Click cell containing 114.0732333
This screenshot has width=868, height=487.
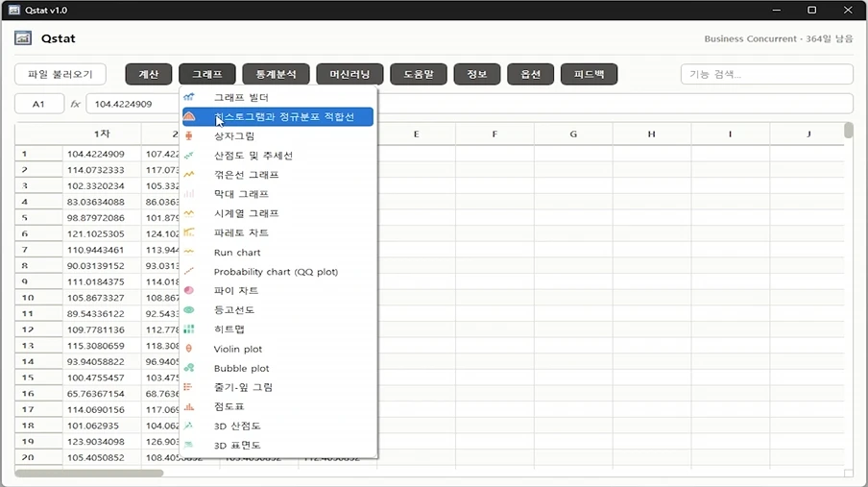pos(102,170)
